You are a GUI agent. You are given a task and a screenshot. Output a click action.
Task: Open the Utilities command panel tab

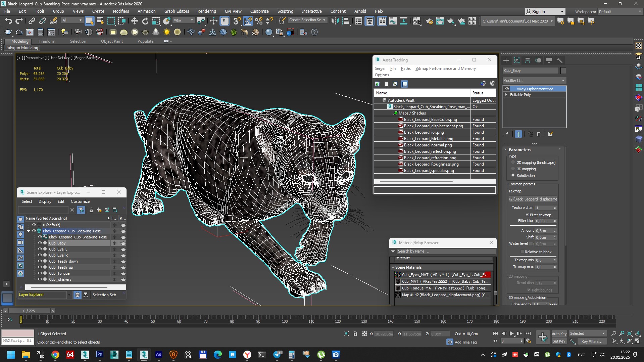(x=559, y=60)
